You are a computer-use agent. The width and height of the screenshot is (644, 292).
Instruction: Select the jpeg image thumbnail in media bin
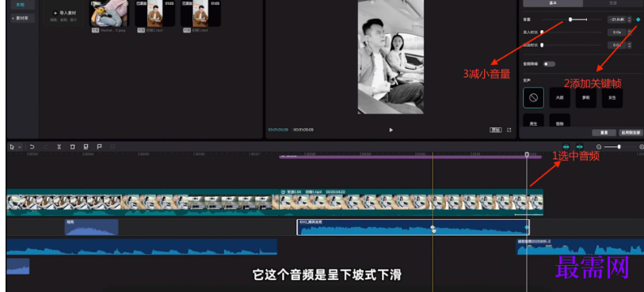pyautogui.click(x=109, y=13)
